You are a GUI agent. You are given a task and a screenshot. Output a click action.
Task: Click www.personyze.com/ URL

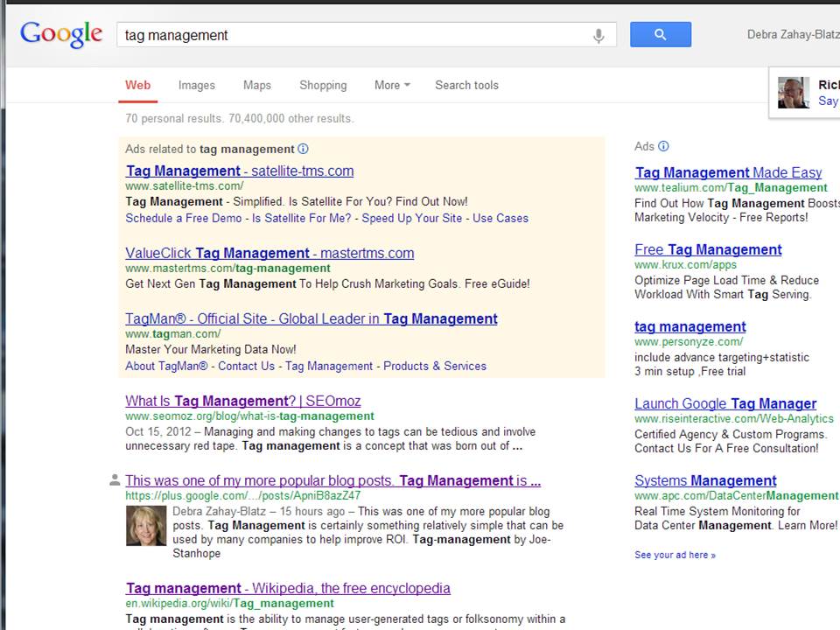click(x=689, y=341)
